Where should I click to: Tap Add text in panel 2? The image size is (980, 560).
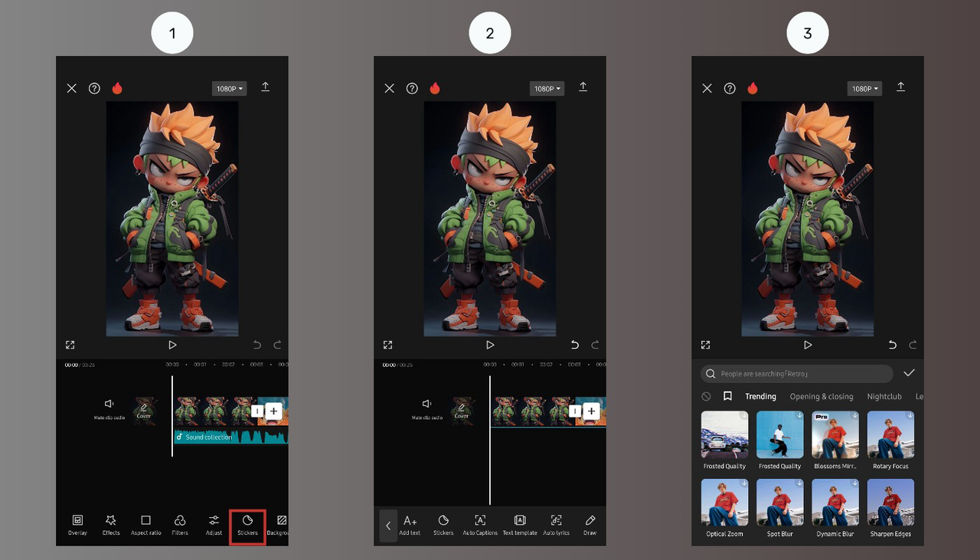click(x=410, y=525)
